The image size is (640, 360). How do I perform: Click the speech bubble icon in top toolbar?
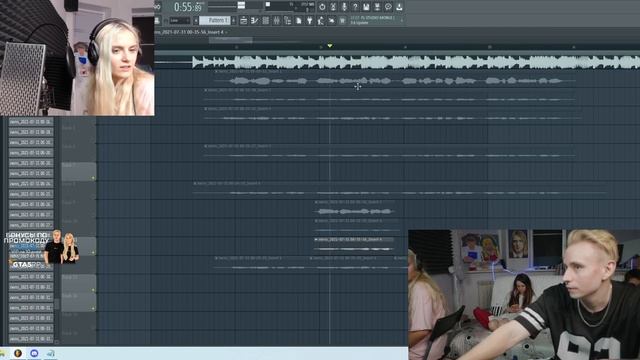(388, 7)
